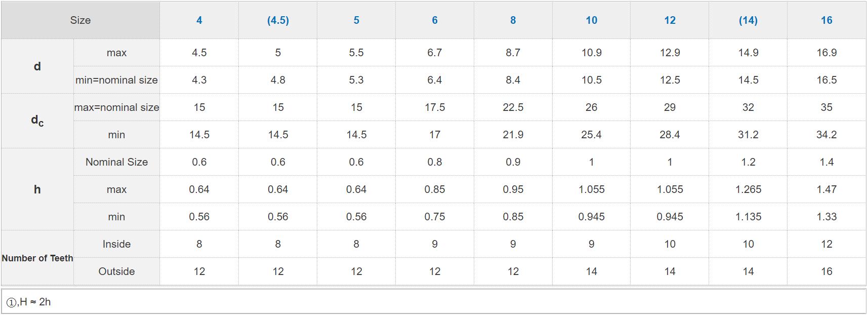Click the size 12 column header

(670, 20)
